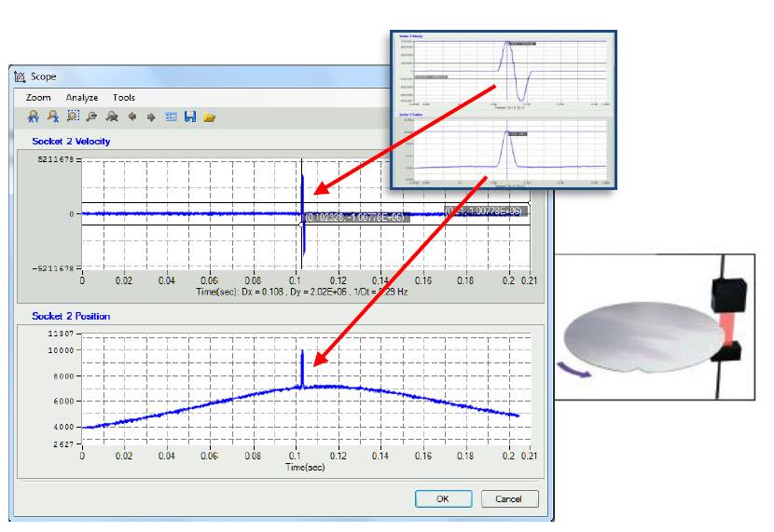Click the zoomed waveform inset thumbnail

pyautogui.click(x=503, y=108)
